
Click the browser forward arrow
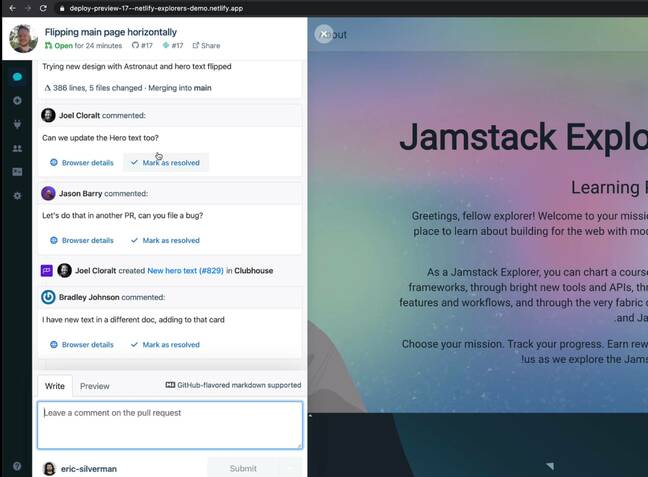click(28, 8)
